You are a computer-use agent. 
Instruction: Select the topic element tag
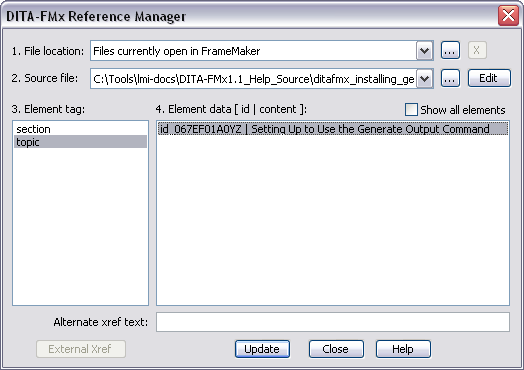coord(80,142)
